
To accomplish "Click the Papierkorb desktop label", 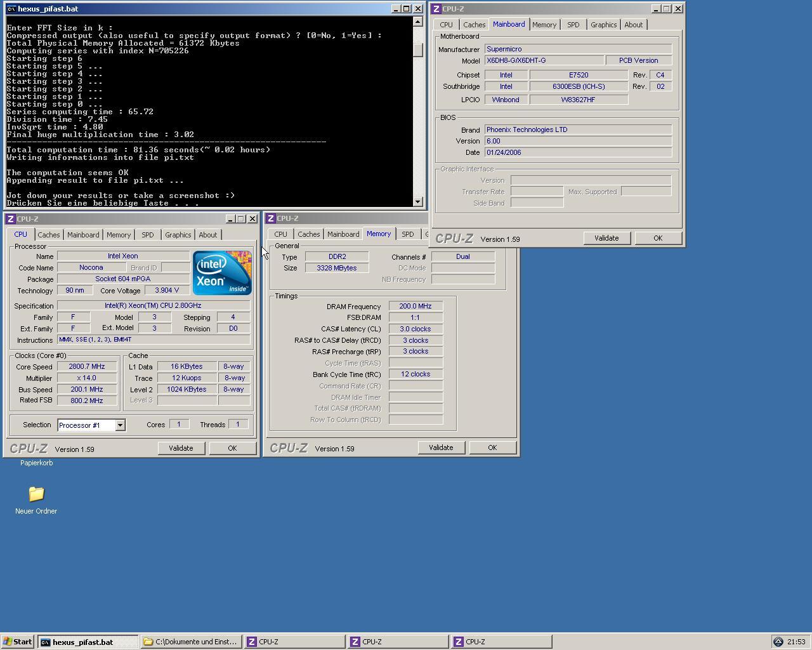I will tap(37, 463).
